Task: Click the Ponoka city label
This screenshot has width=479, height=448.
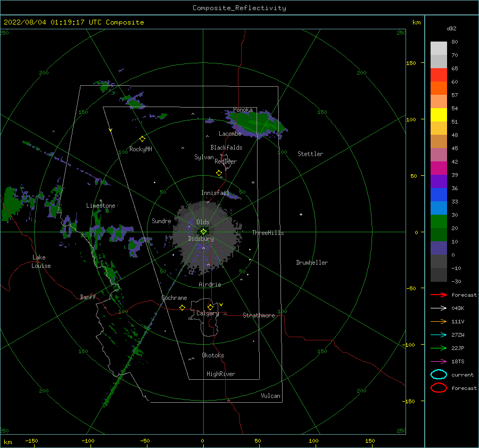Action: (x=243, y=110)
